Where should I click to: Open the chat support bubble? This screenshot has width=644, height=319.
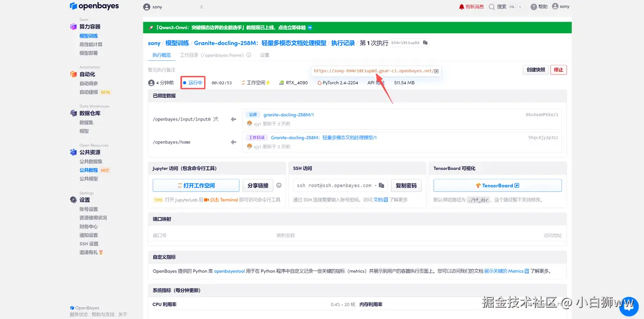pos(628,306)
